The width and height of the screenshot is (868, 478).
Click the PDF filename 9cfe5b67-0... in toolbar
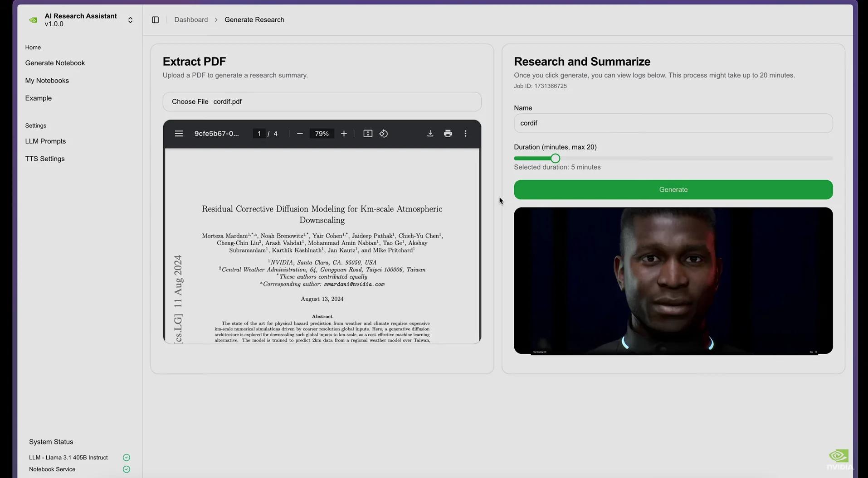pos(216,134)
